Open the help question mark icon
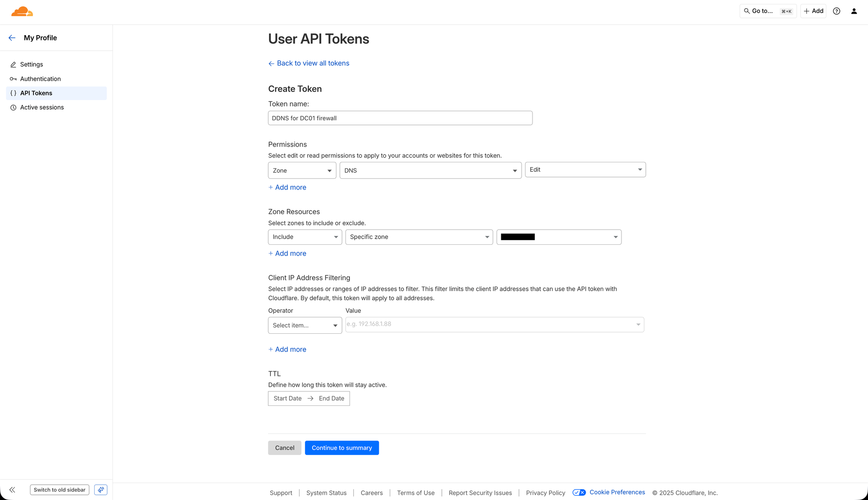 (x=836, y=11)
